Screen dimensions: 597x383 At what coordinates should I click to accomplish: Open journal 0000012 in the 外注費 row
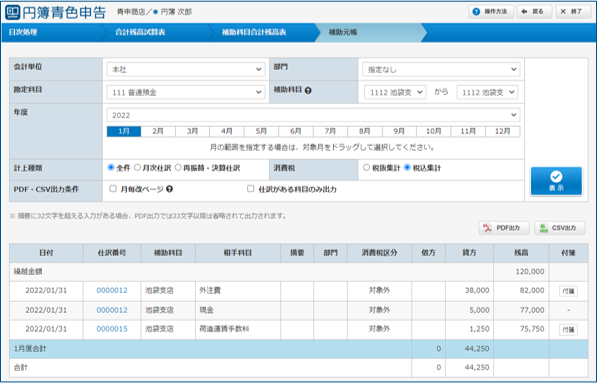point(112,290)
